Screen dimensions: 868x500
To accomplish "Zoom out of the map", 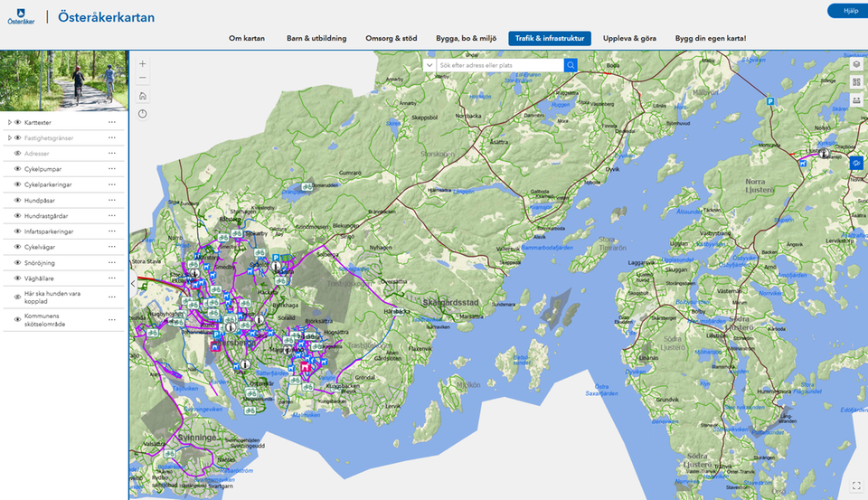I will pos(143,79).
